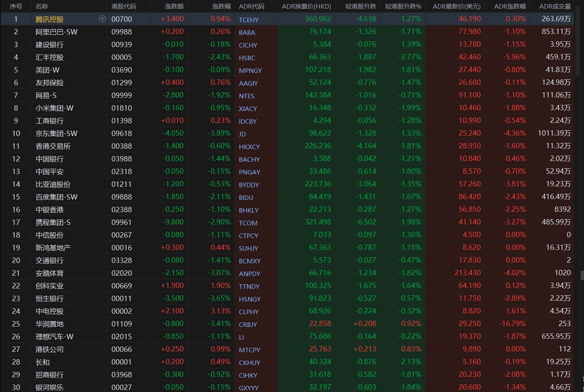The width and height of the screenshot is (584, 392).
Task: Click the circle icon beside 腾讯控股
Action: [x=102, y=19]
